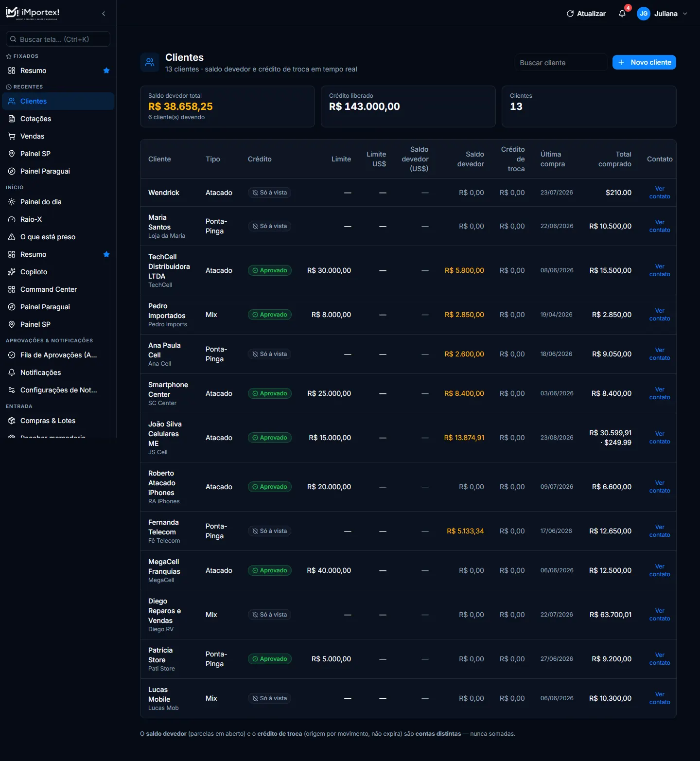Click the Atualizar refresh button
Screen dimensions: 700x761
(x=586, y=14)
